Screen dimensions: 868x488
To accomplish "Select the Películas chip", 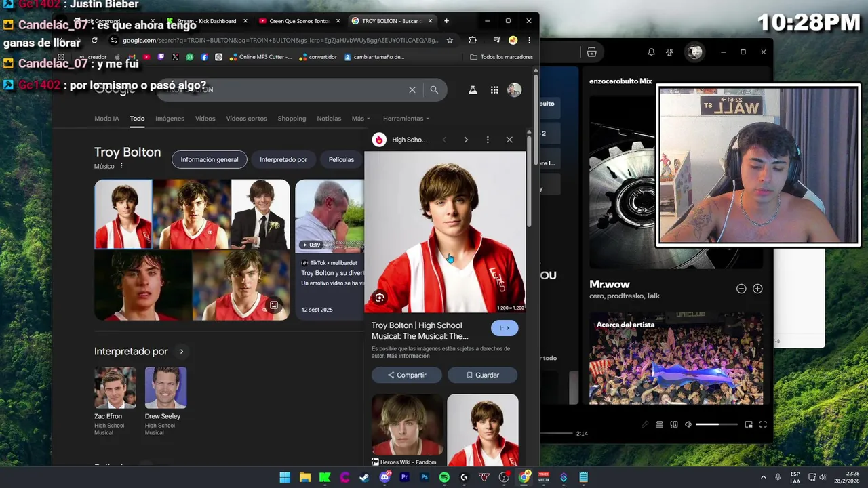I will tap(341, 160).
